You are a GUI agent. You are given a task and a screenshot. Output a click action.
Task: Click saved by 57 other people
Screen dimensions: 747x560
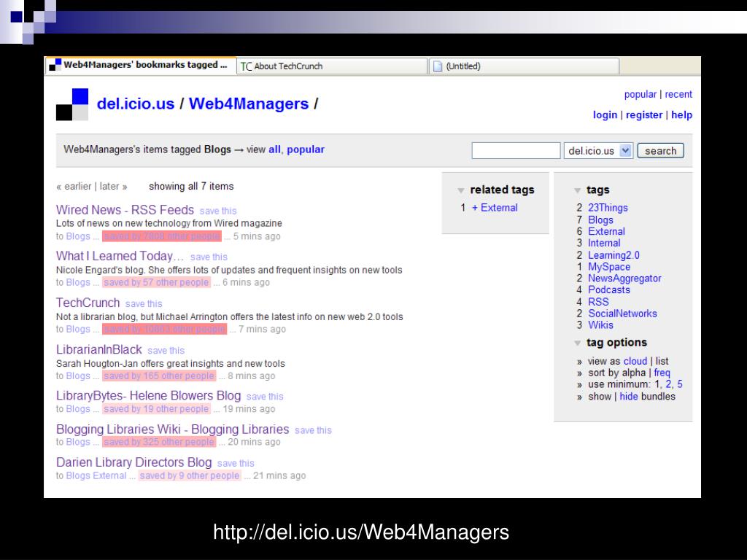[x=156, y=282]
